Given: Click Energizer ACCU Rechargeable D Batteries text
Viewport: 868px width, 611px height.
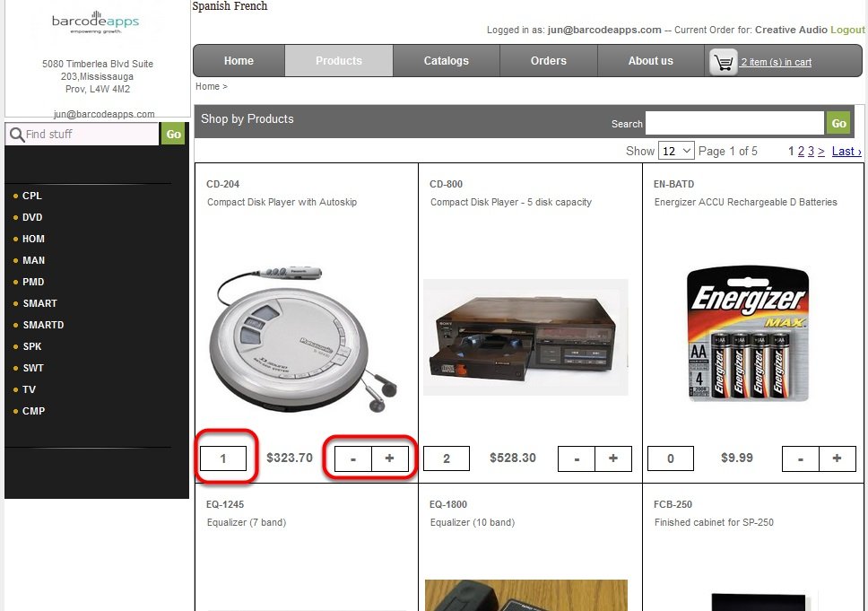Looking at the screenshot, I should coord(746,202).
